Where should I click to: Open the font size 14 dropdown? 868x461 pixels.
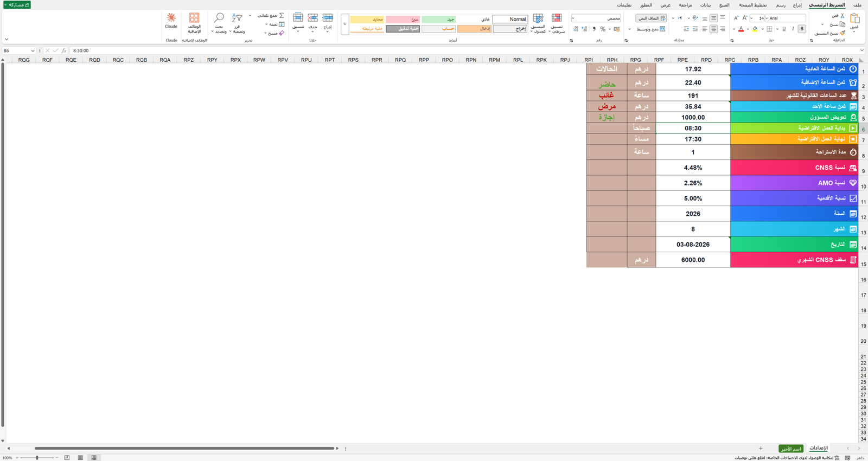coord(751,18)
